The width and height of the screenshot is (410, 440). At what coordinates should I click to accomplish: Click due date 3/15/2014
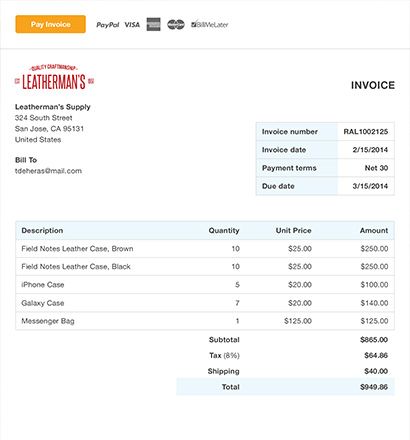(x=370, y=186)
